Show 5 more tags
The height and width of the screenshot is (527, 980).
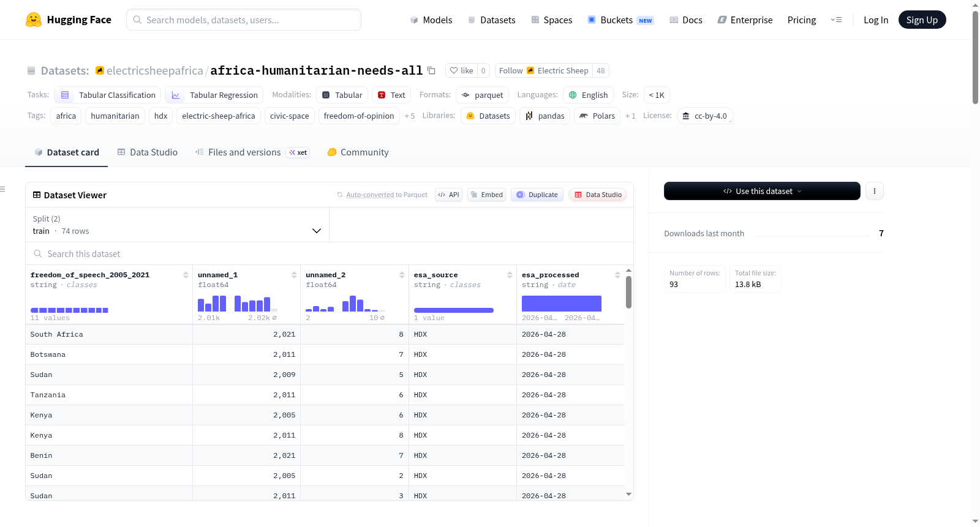(x=410, y=116)
